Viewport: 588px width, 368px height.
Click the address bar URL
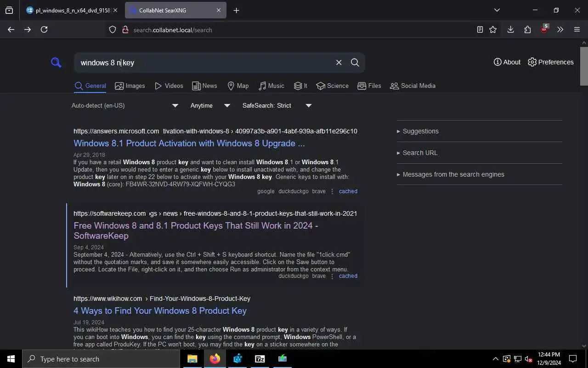173,30
